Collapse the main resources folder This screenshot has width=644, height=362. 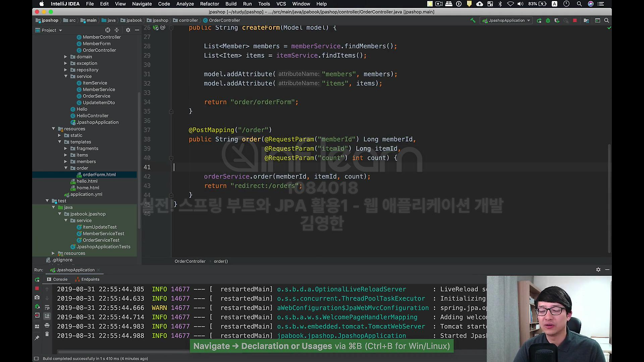53,129
